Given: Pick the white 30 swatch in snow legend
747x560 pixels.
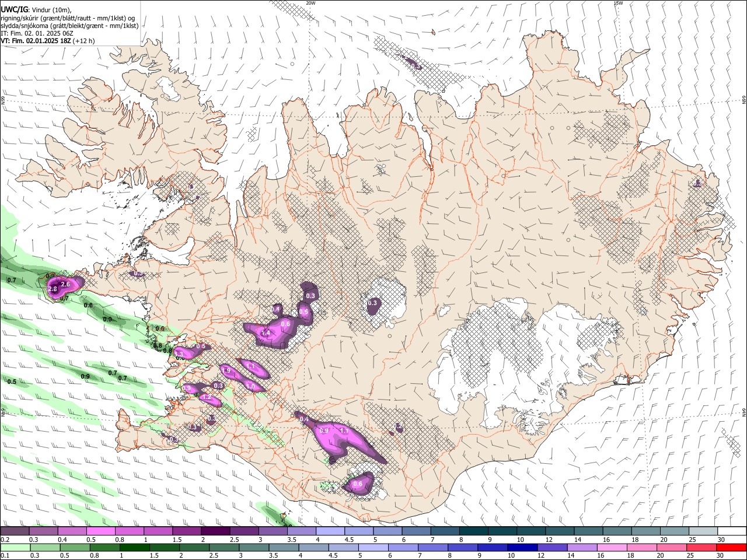Looking at the screenshot, I should [x=732, y=531].
